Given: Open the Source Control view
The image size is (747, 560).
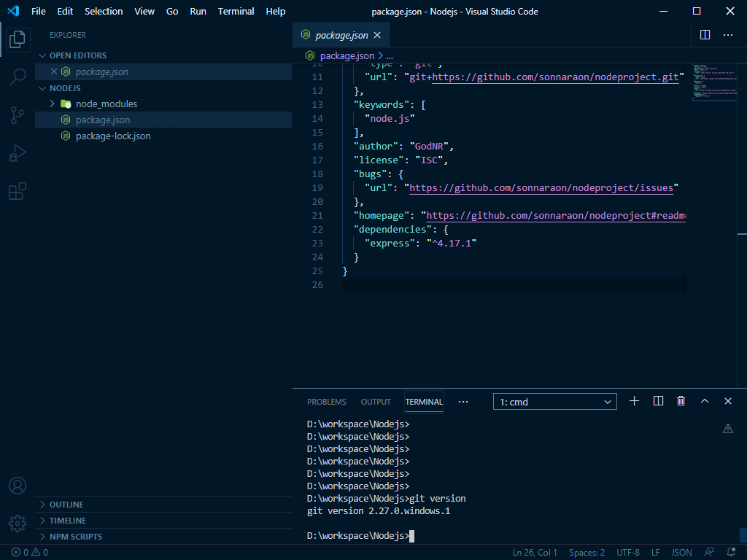Looking at the screenshot, I should coord(18,115).
